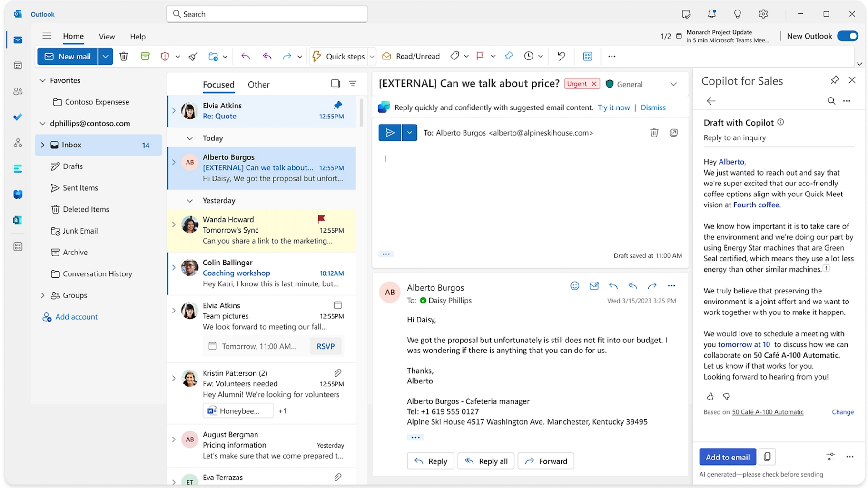Viewport: 868px width, 488px height.
Task: Open More apps grid in sidebar
Action: (x=18, y=246)
